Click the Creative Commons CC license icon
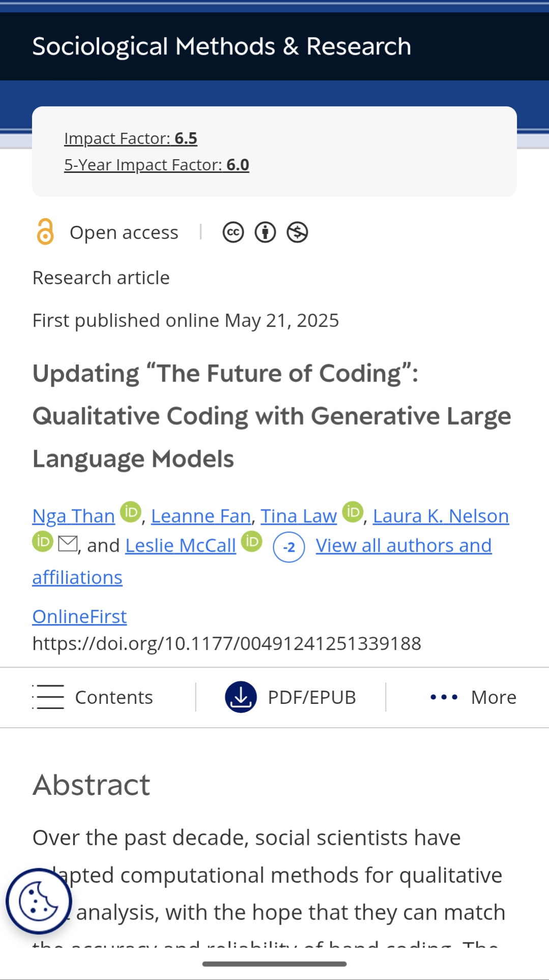This screenshot has width=549, height=980. pyautogui.click(x=233, y=232)
